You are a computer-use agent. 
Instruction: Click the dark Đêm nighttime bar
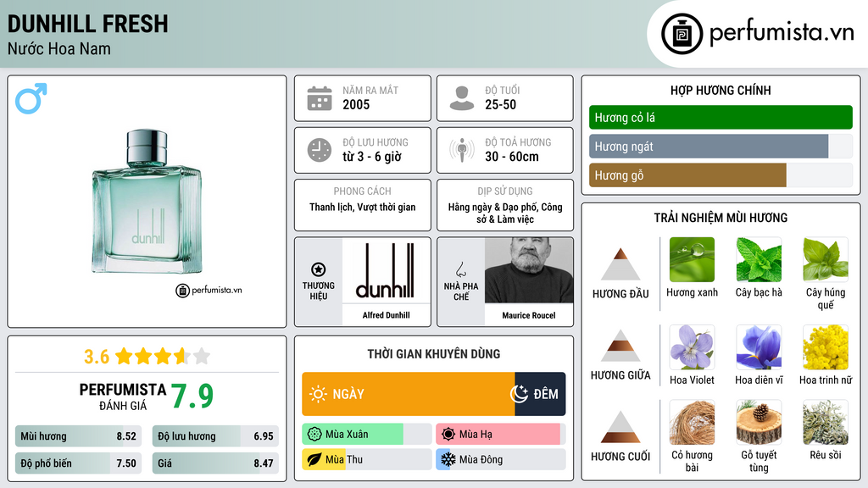pyautogui.click(x=540, y=394)
